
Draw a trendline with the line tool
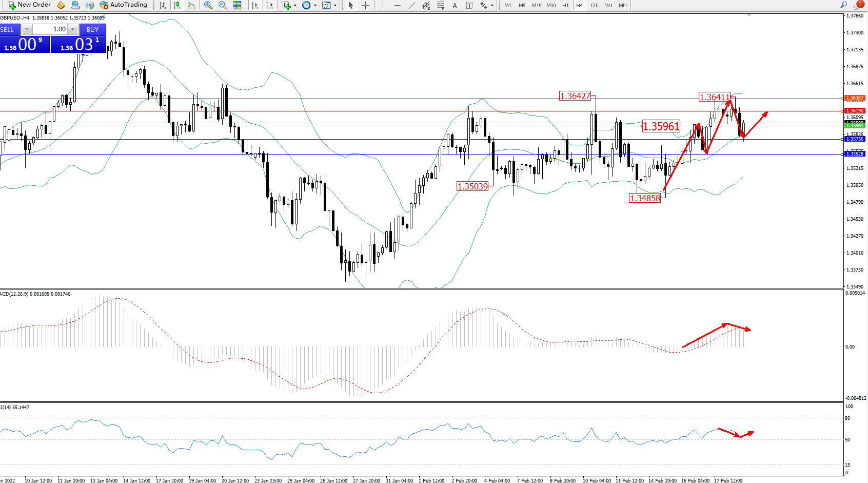[411, 5]
